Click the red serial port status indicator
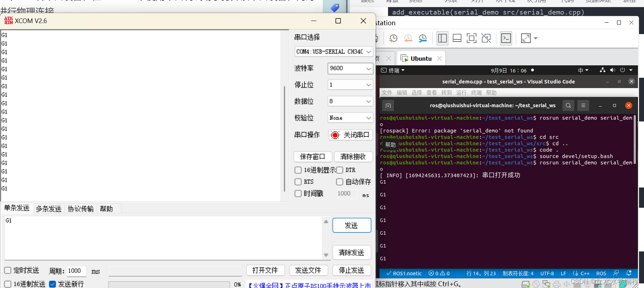The width and height of the screenshot is (644, 288). tap(335, 135)
